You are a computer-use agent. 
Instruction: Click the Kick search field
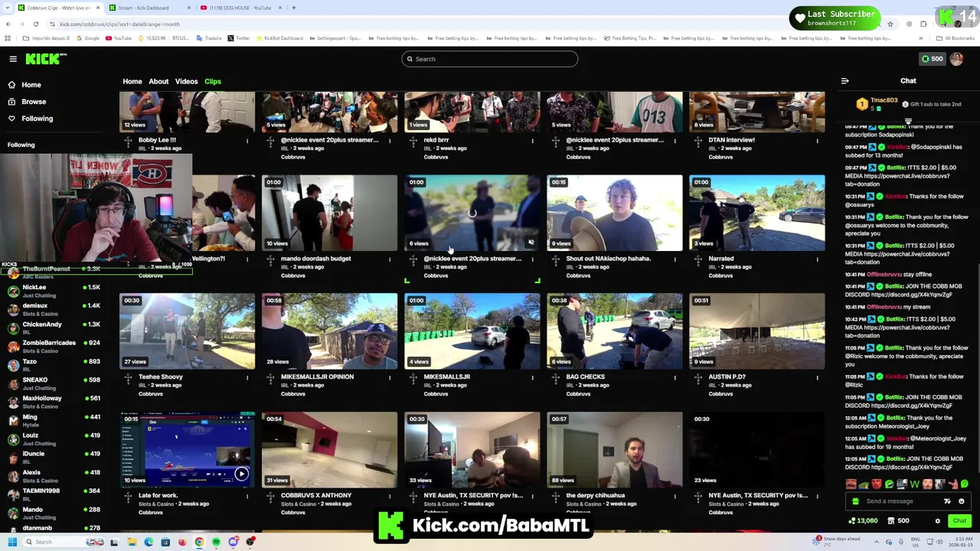coord(490,59)
